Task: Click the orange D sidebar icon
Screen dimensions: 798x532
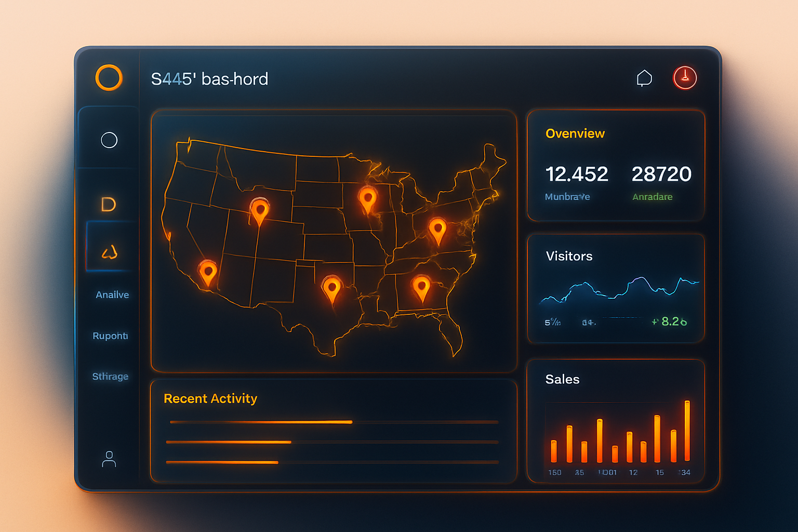Action: 108,204
